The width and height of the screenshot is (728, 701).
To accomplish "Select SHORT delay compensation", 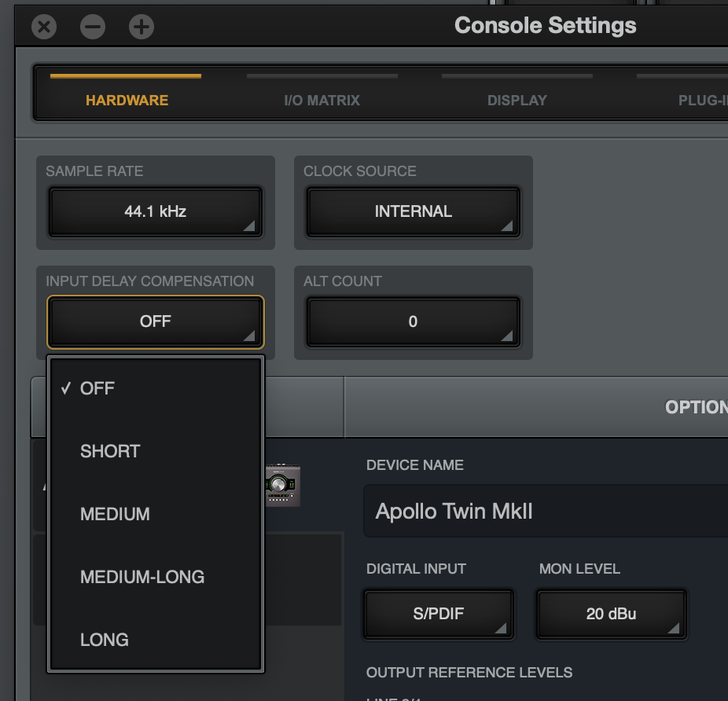I will point(110,451).
